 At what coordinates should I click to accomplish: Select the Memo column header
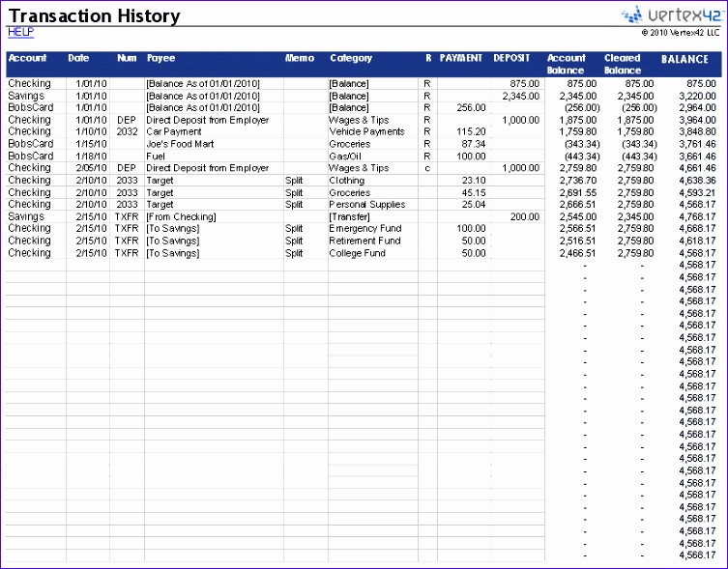click(300, 59)
